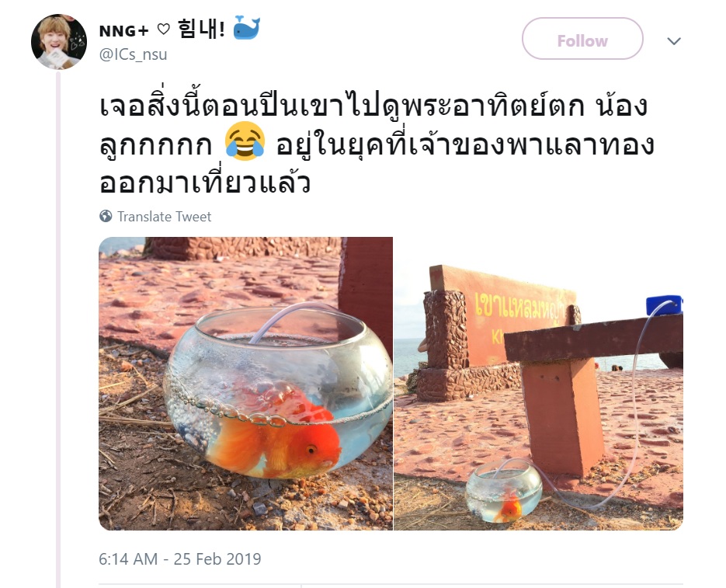726x588 pixels.
Task: Click the whale emoji in the display name
Action: coord(246,28)
